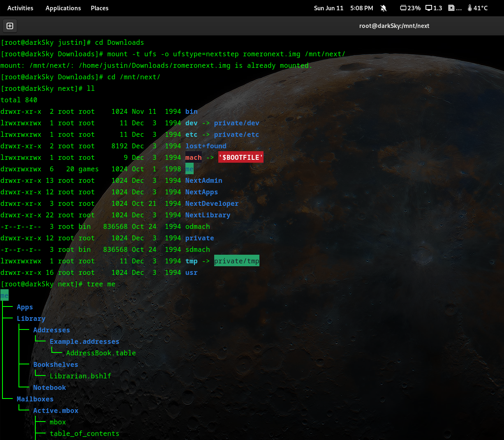Open a new terminal tab
This screenshot has width=504, height=440.
[10, 26]
